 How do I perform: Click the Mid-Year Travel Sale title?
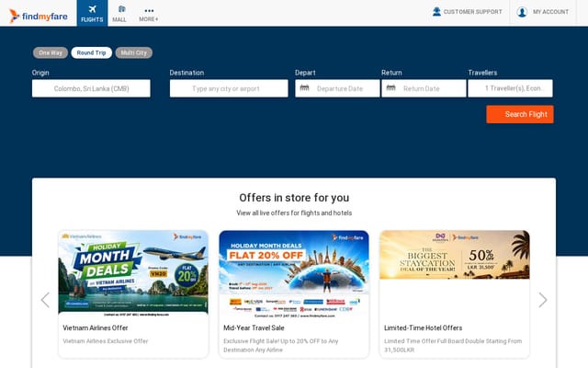254,328
